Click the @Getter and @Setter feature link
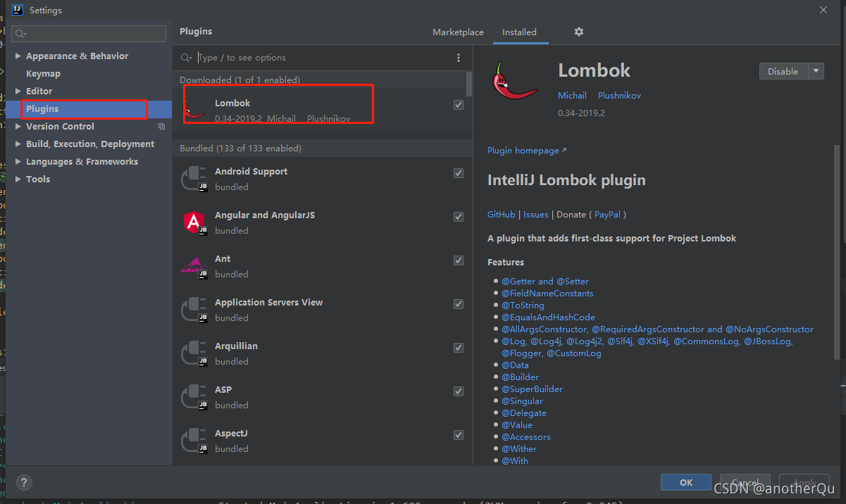The height and width of the screenshot is (504, 846). point(545,282)
